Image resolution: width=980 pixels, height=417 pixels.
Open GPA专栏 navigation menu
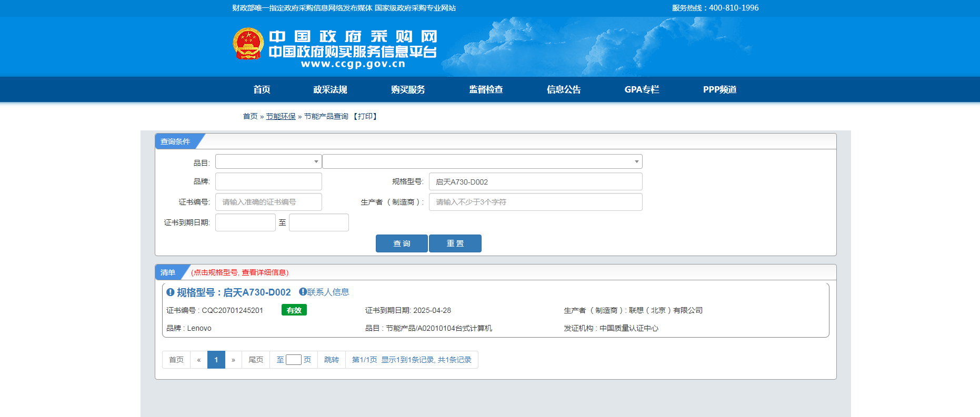point(642,89)
